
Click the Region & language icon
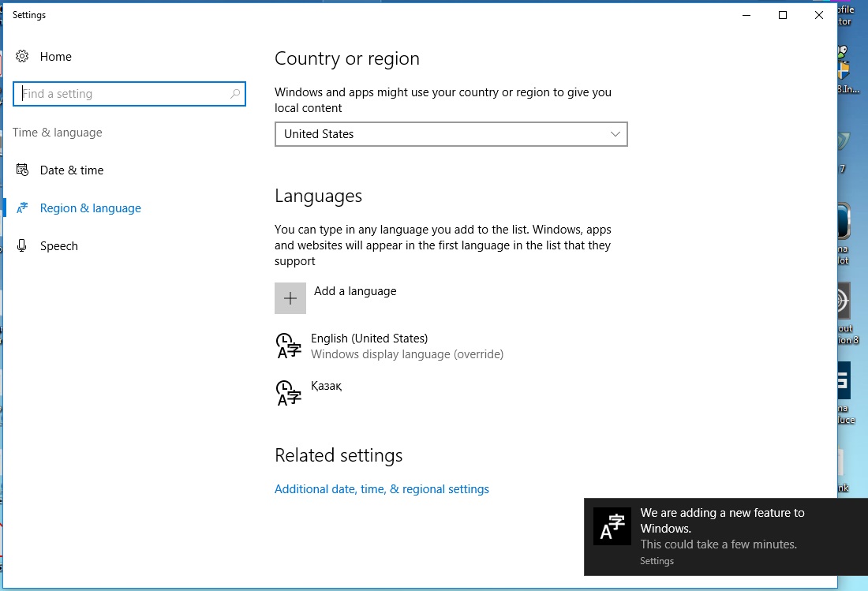pos(22,208)
